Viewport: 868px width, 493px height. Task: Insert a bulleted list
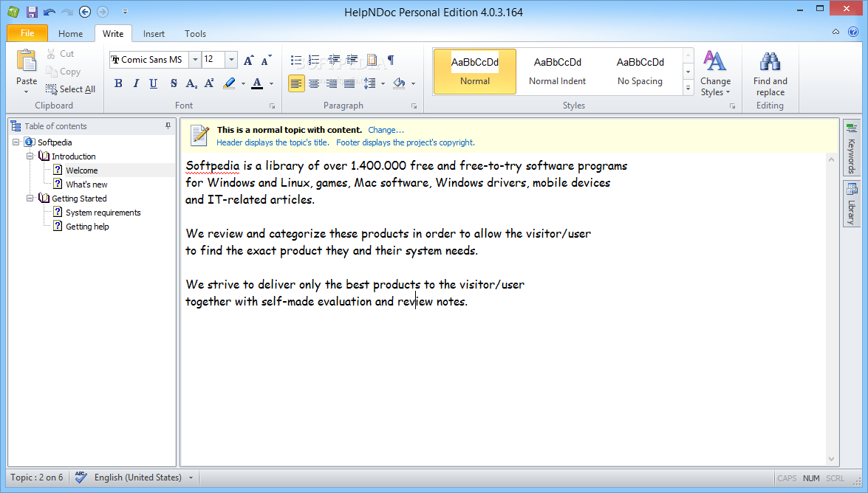(x=296, y=60)
